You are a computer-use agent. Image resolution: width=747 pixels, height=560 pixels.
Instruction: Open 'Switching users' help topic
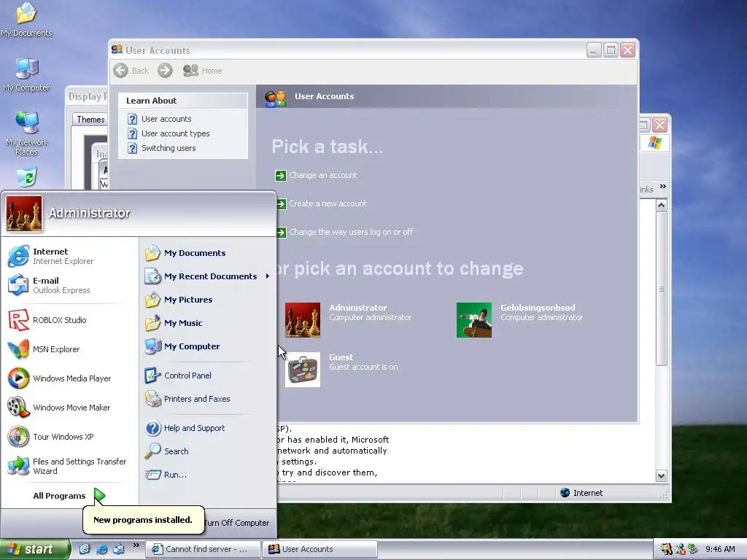(x=161, y=148)
